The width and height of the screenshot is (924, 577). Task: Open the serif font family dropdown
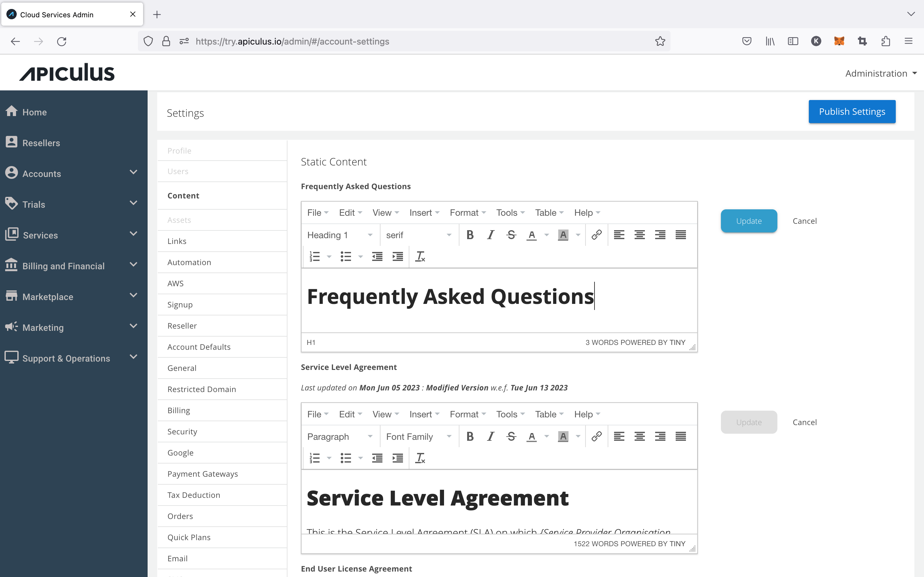coord(418,235)
